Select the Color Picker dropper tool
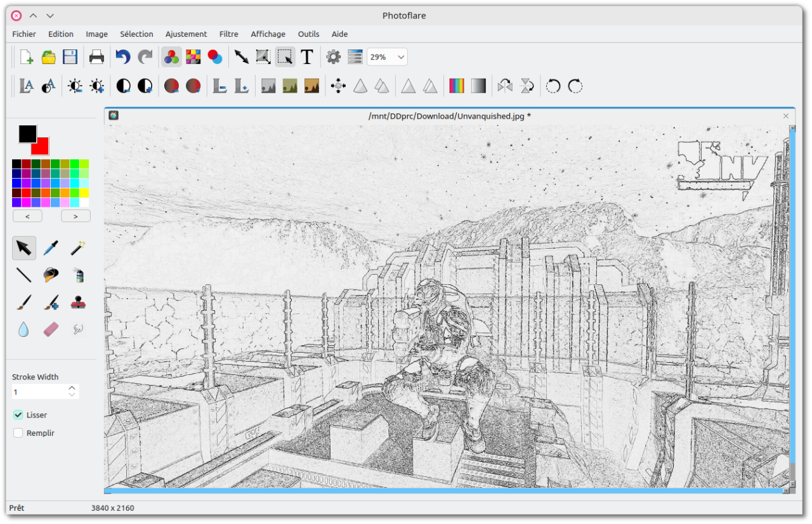 tap(51, 247)
